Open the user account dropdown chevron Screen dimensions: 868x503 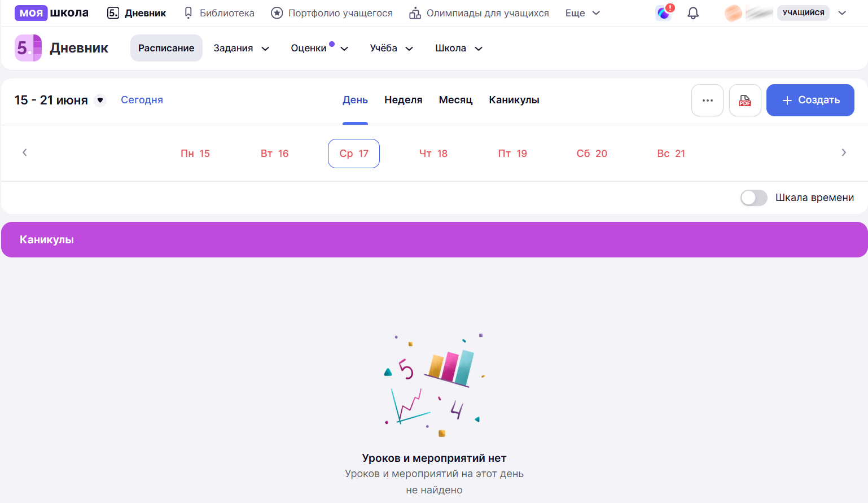point(842,13)
